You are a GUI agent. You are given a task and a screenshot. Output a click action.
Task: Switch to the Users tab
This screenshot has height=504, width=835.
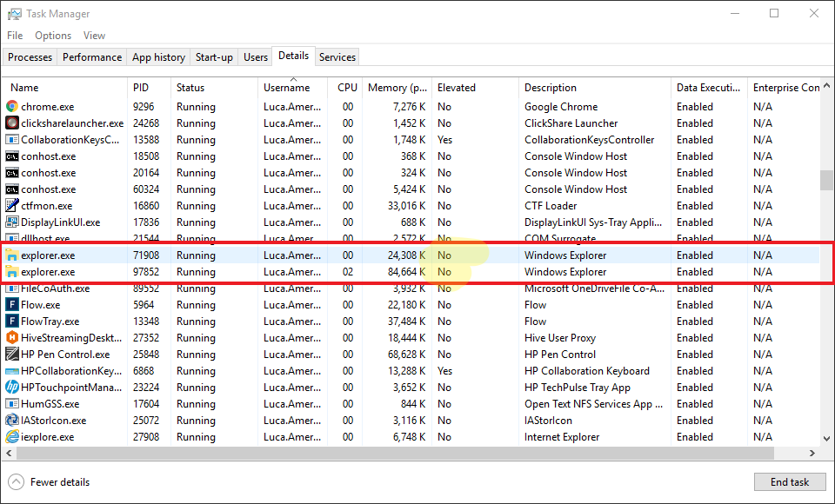(x=256, y=57)
